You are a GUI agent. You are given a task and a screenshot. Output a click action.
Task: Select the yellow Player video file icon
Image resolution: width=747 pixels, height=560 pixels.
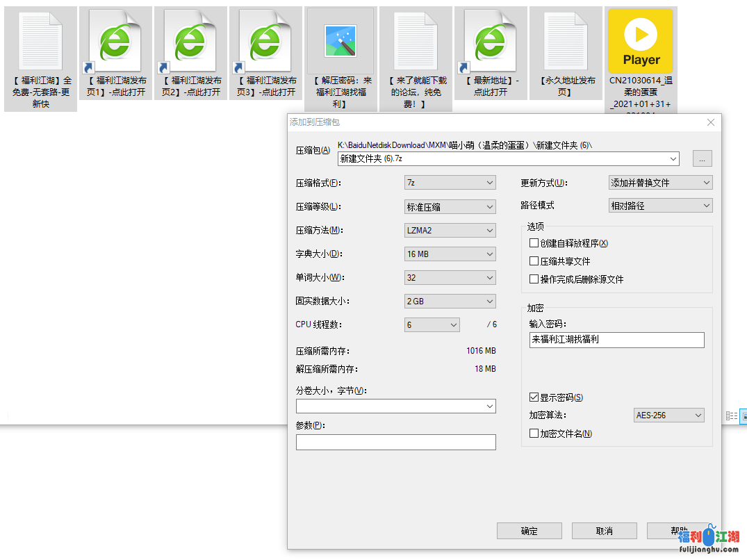tap(640, 42)
